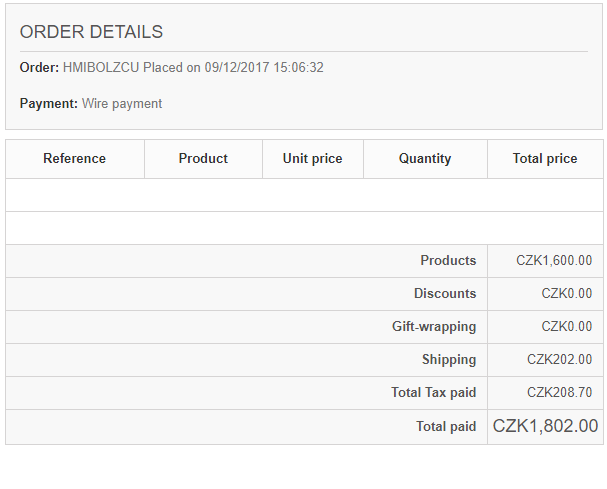Click the Wire payment text

[122, 103]
